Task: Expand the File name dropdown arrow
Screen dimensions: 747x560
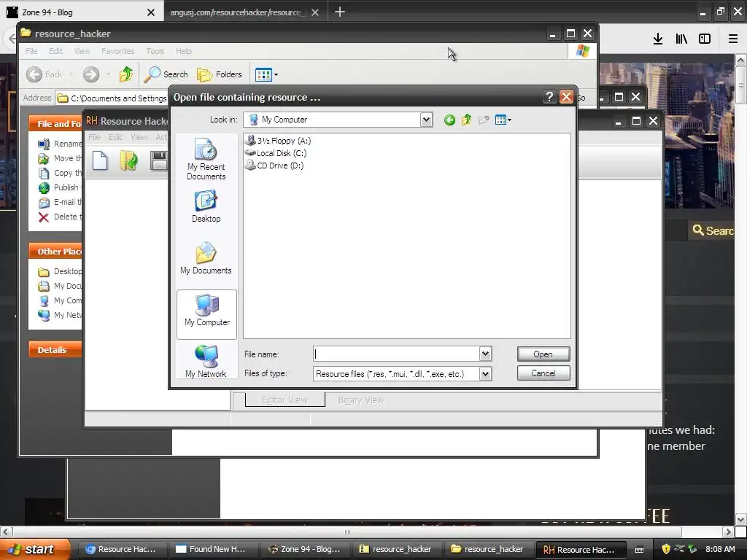Action: (485, 354)
